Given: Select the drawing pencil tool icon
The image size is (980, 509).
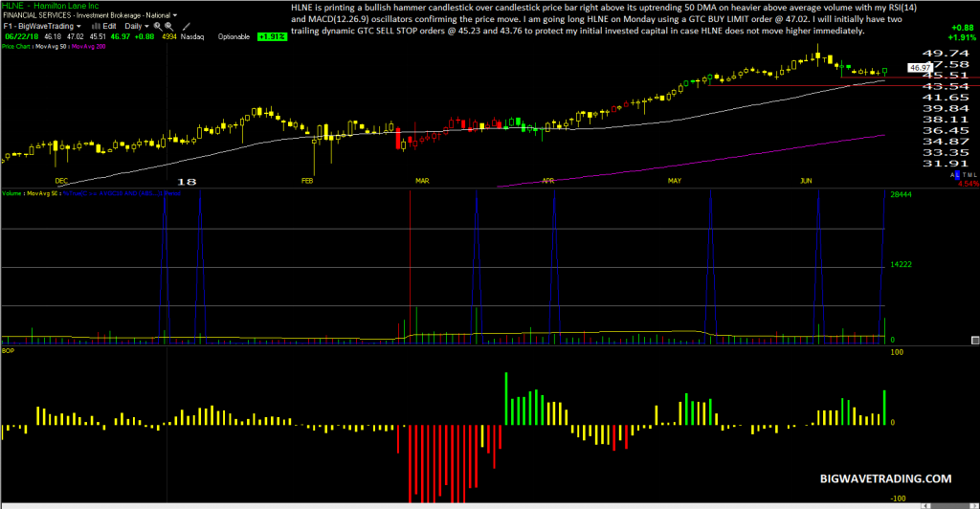Looking at the screenshot, I should pyautogui.click(x=187, y=26).
